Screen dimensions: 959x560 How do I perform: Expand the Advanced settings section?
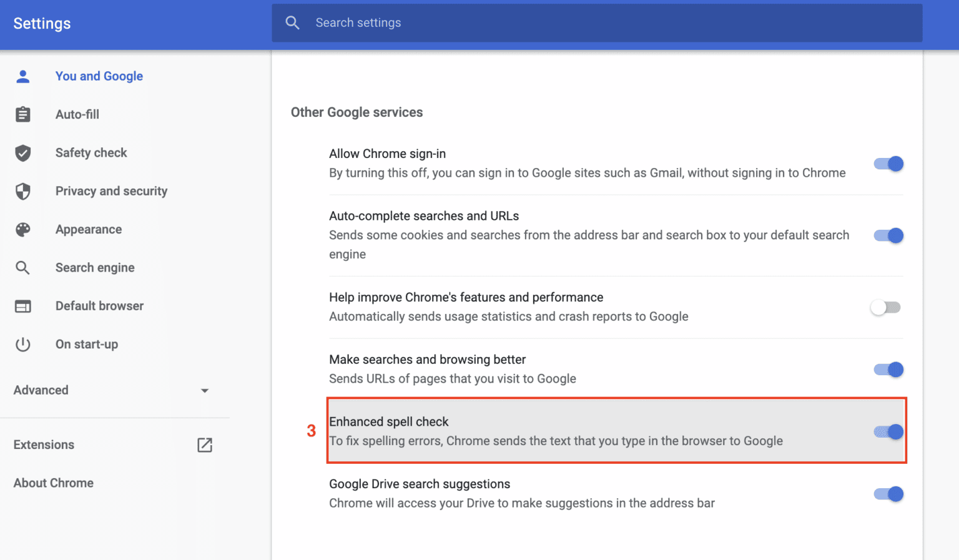point(204,390)
